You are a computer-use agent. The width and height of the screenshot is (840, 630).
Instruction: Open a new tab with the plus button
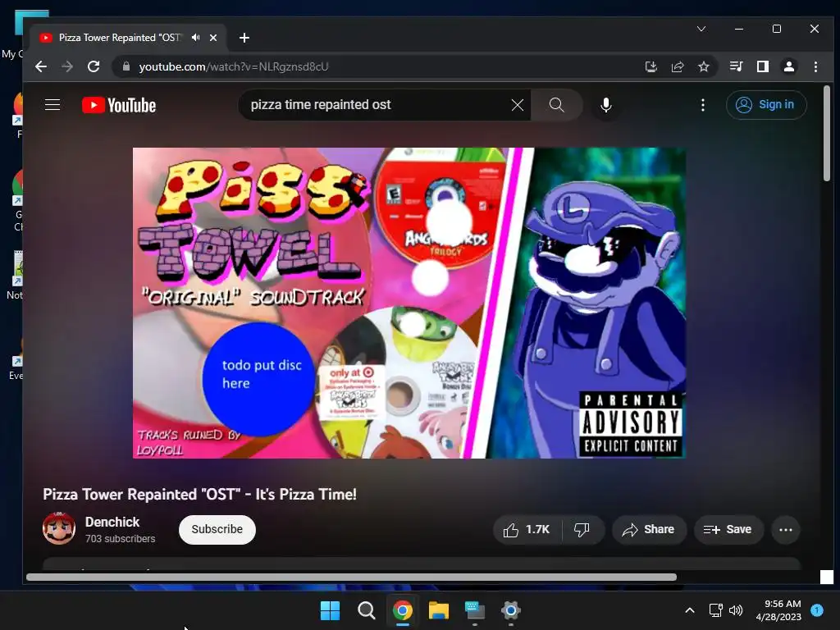[x=244, y=38]
